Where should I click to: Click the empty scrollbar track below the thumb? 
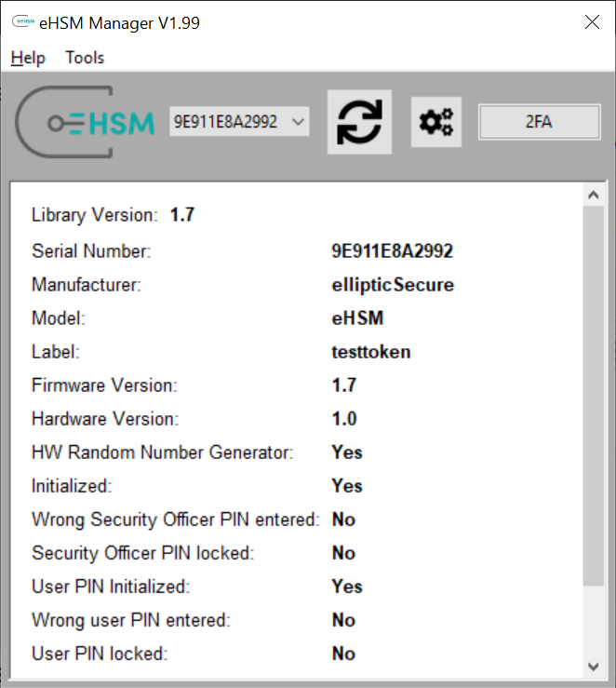click(594, 620)
